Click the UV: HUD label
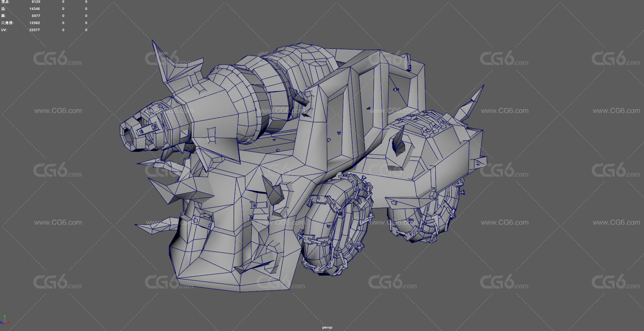 click(4, 30)
